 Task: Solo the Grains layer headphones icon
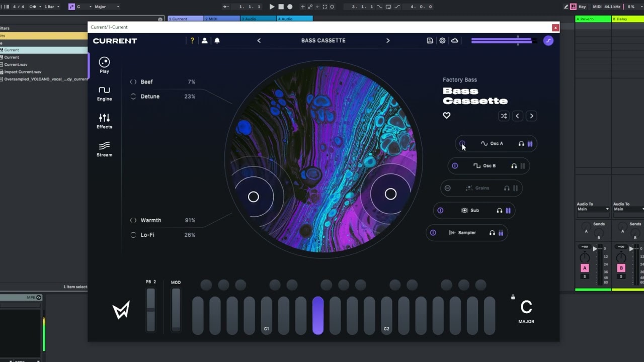tap(507, 188)
